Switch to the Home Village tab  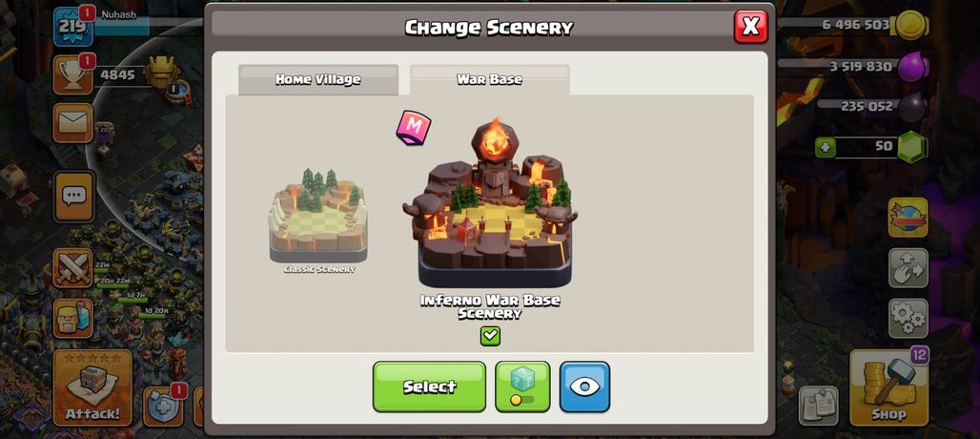pyautogui.click(x=318, y=79)
